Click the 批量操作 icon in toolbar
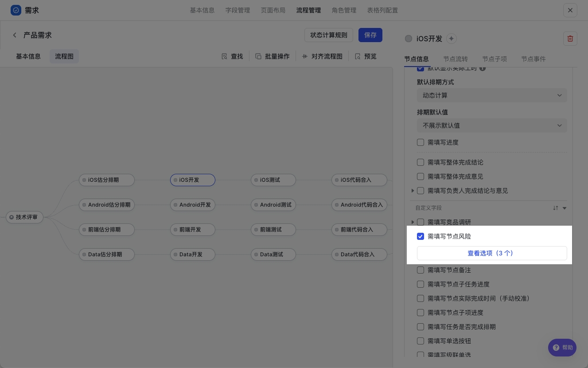The width and height of the screenshot is (588, 368). [259, 56]
